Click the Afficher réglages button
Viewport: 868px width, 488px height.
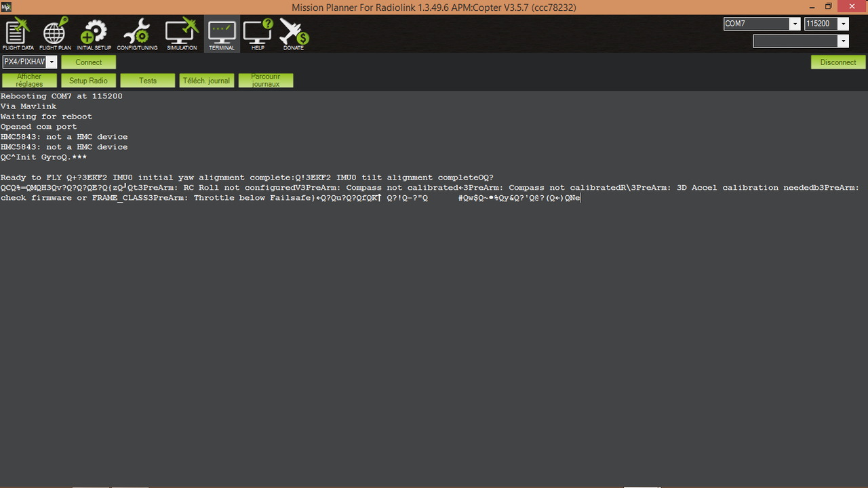(x=29, y=81)
